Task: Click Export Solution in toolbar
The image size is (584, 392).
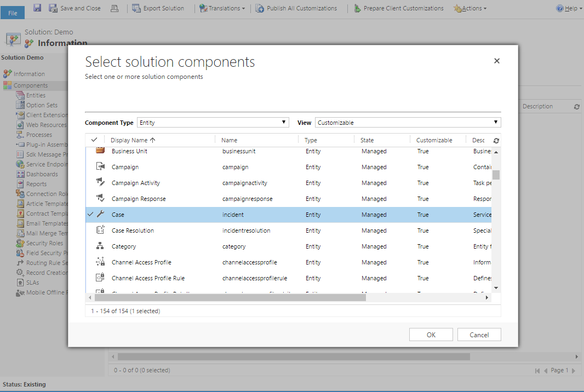Action: [158, 8]
